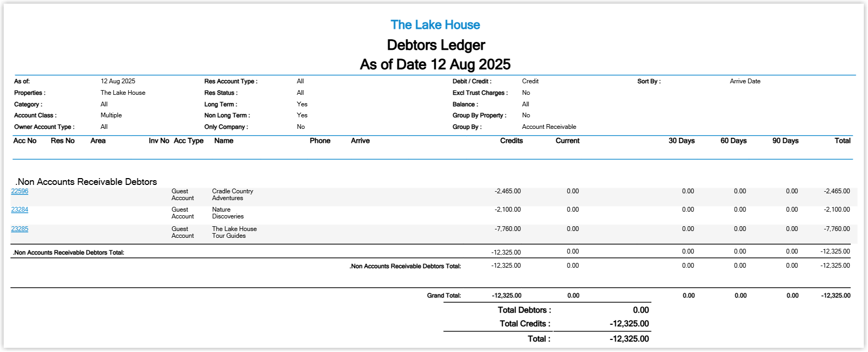Select the 'Res Status :' label

pos(221,93)
